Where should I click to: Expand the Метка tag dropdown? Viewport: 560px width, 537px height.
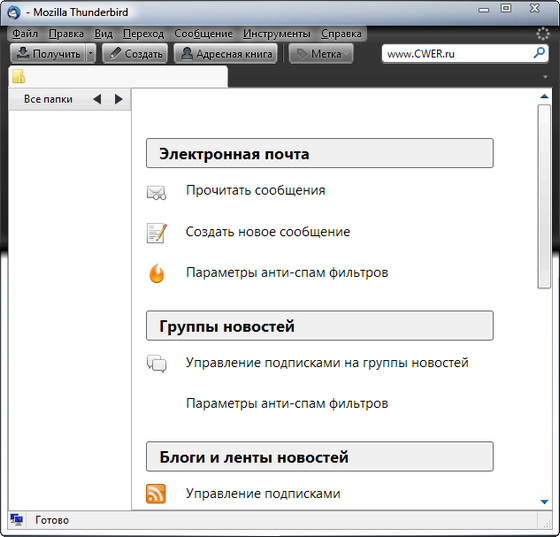click(x=346, y=54)
